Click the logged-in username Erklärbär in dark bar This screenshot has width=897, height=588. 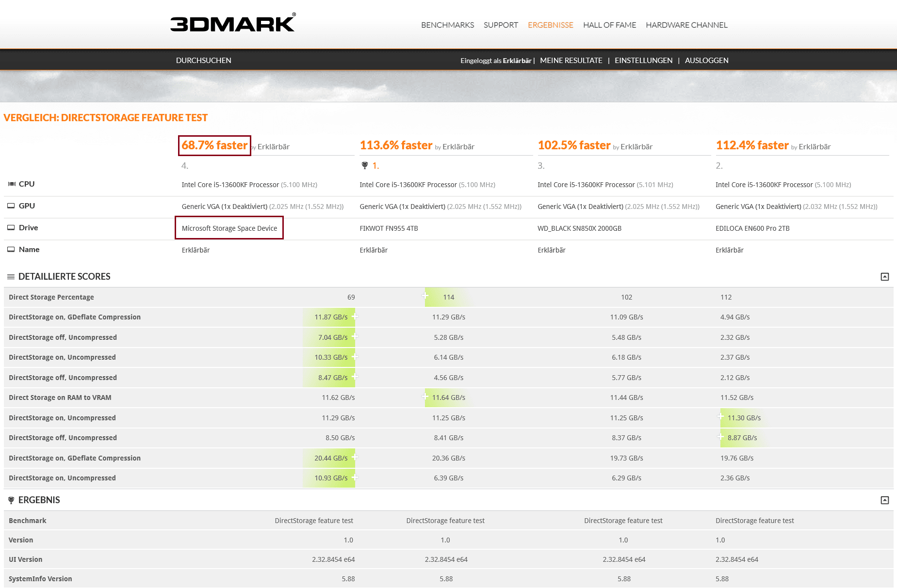tap(517, 61)
